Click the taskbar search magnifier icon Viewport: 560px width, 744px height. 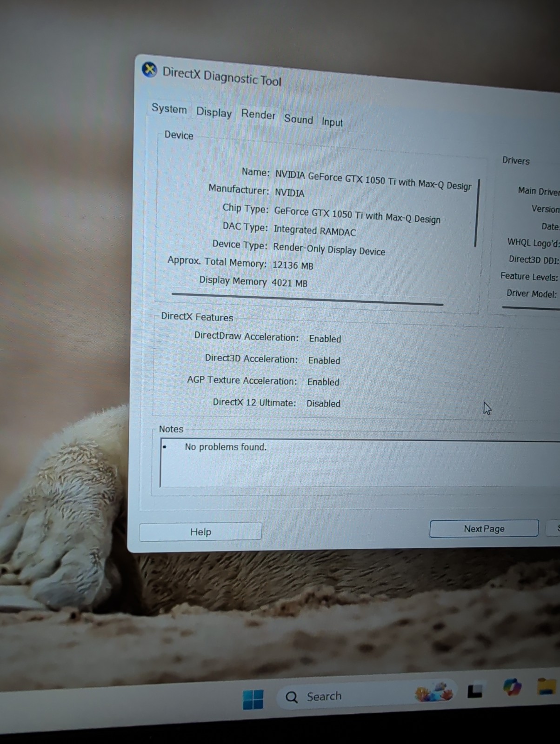[x=292, y=697]
